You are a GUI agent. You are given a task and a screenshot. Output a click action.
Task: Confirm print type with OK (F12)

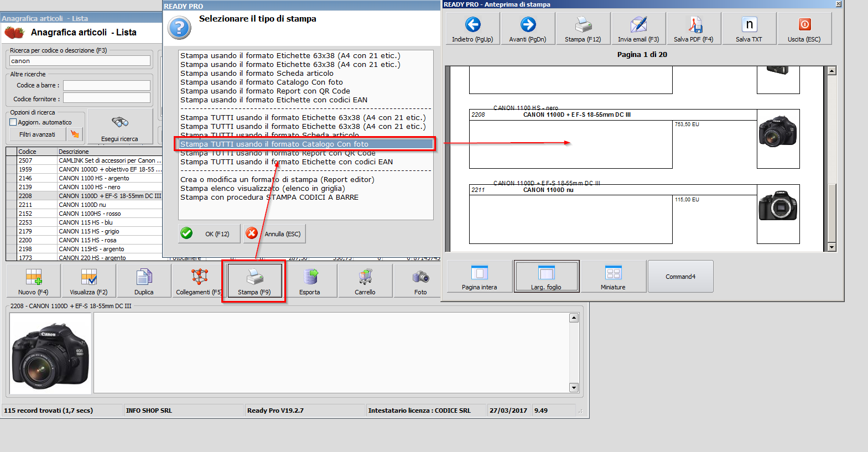pyautogui.click(x=210, y=233)
